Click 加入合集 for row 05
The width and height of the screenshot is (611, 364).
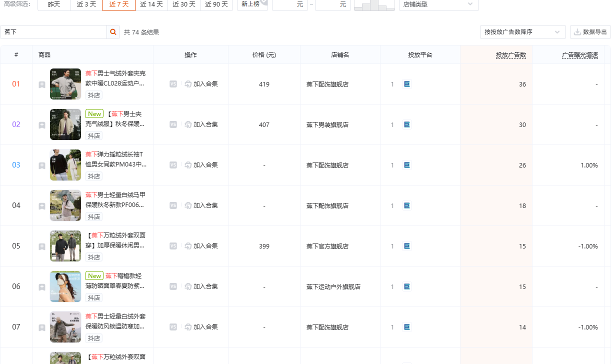[201, 246]
